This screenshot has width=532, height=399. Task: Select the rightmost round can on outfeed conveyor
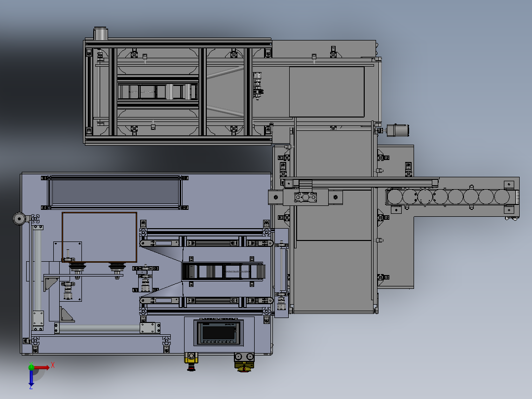(x=502, y=197)
